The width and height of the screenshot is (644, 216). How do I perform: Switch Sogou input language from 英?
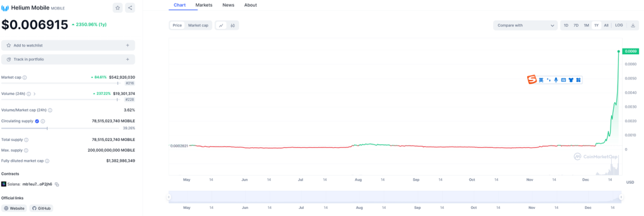click(x=541, y=80)
